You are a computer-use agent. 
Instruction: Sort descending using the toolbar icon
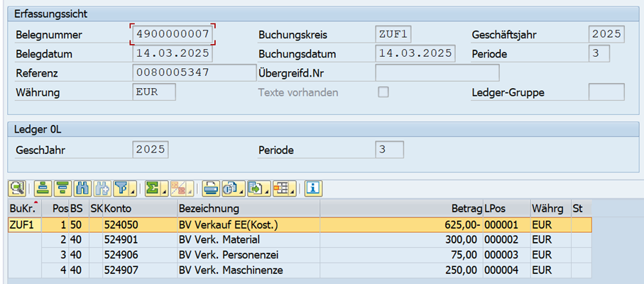click(62, 188)
